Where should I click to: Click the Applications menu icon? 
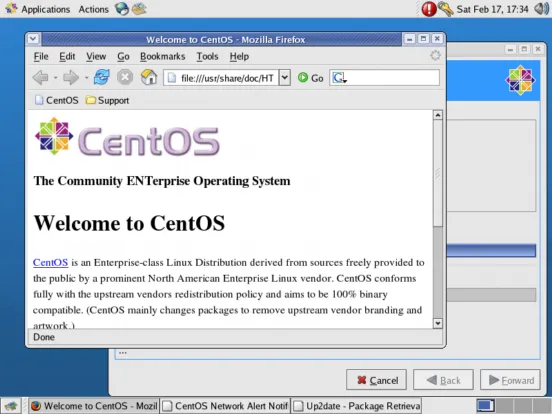click(11, 8)
